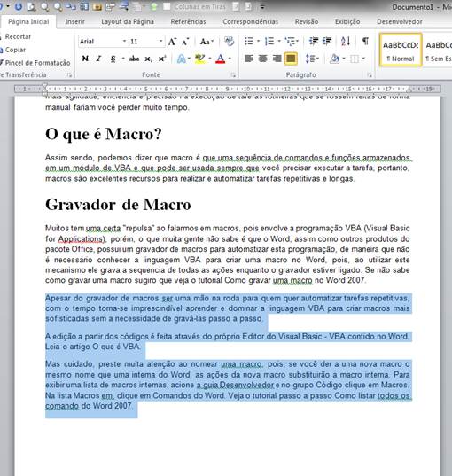Click the print preview page icon in quick access toolbar
The height and width of the screenshot is (476, 452).
(32, 6)
